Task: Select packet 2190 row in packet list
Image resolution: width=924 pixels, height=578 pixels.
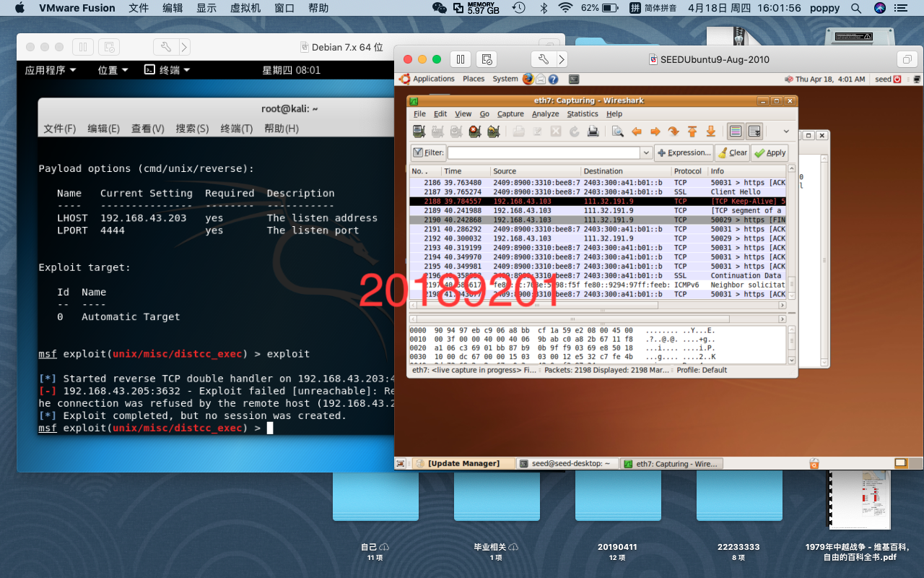Action: (x=598, y=220)
